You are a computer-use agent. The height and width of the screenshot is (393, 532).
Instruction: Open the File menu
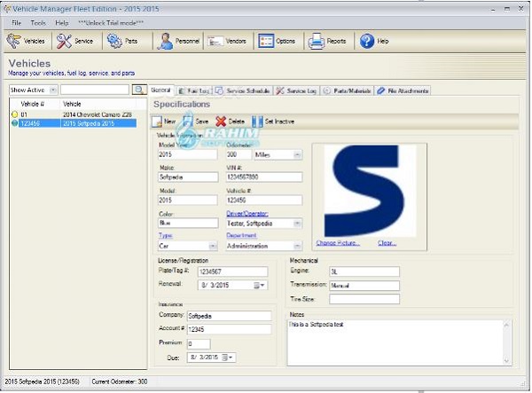click(16, 23)
